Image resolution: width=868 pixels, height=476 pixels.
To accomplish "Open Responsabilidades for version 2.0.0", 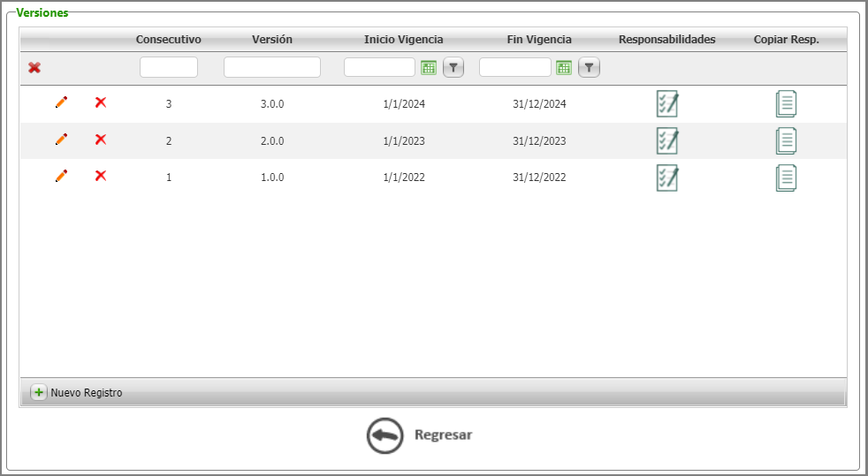I will (x=667, y=140).
